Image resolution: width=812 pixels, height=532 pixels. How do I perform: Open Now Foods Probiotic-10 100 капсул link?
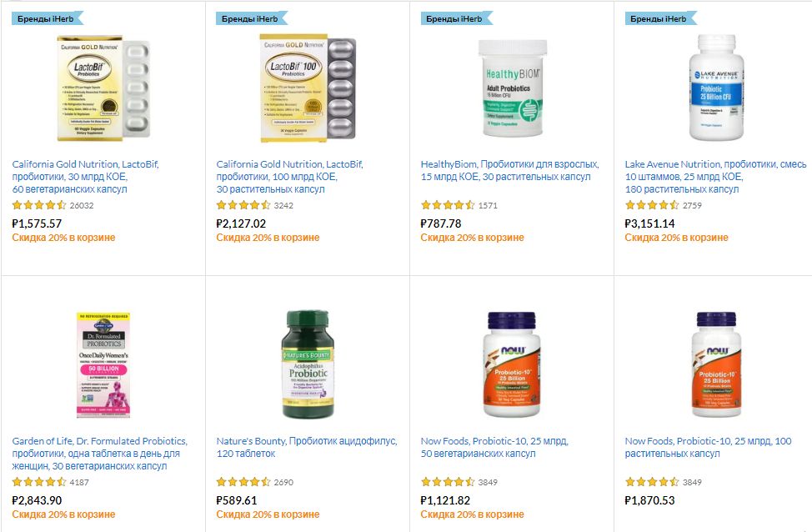tap(708, 447)
